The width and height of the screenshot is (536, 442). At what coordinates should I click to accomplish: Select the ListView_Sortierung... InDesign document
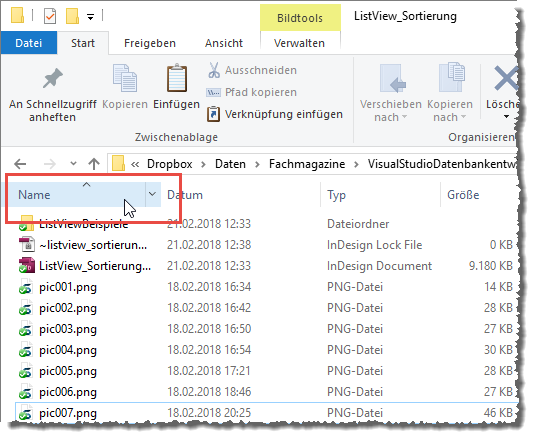(95, 266)
